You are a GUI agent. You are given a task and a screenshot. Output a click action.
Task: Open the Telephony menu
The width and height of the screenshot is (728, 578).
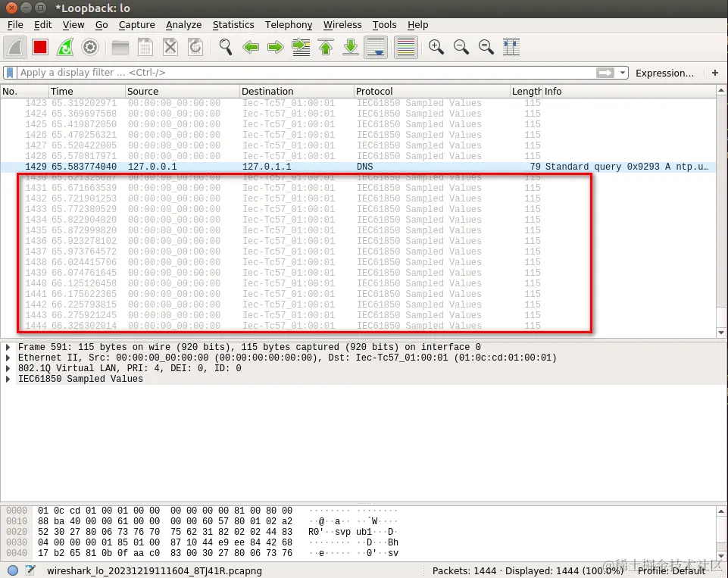289,25
